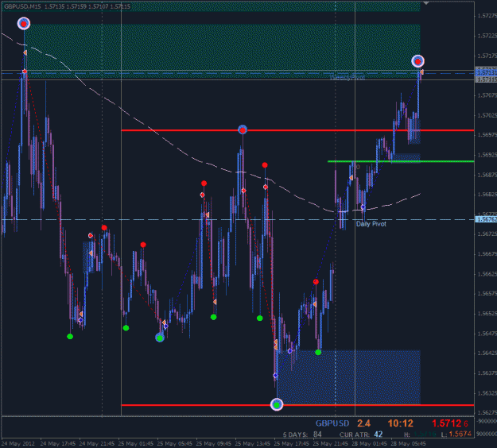The height and width of the screenshot is (448, 497).
Task: Click the GBPUSD symbol in info panel
Action: pyautogui.click(x=332, y=423)
